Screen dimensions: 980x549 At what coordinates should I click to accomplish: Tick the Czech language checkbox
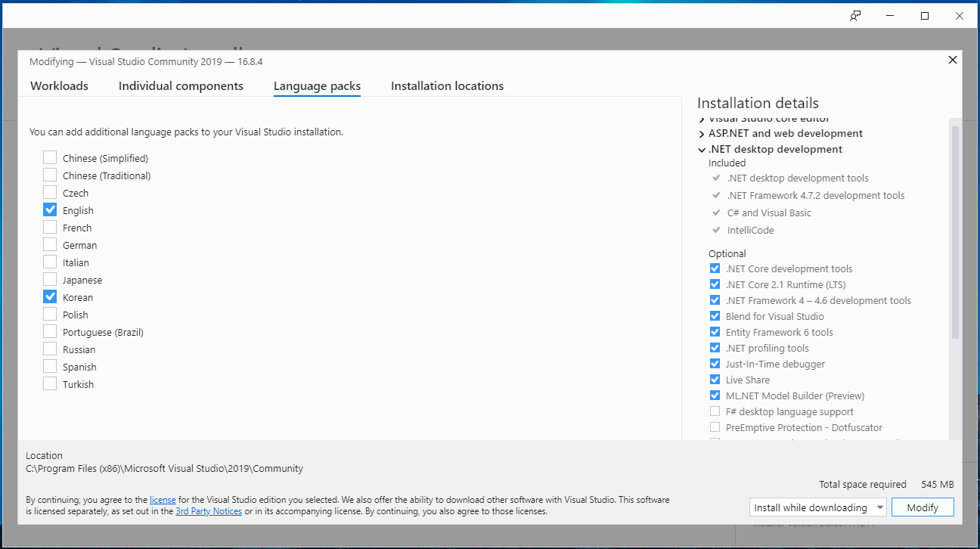pyautogui.click(x=50, y=193)
